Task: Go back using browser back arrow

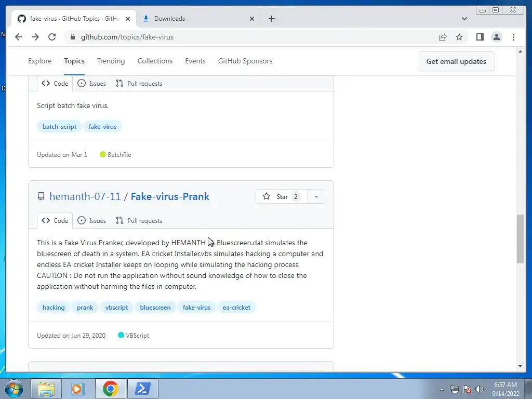Action: coord(19,37)
